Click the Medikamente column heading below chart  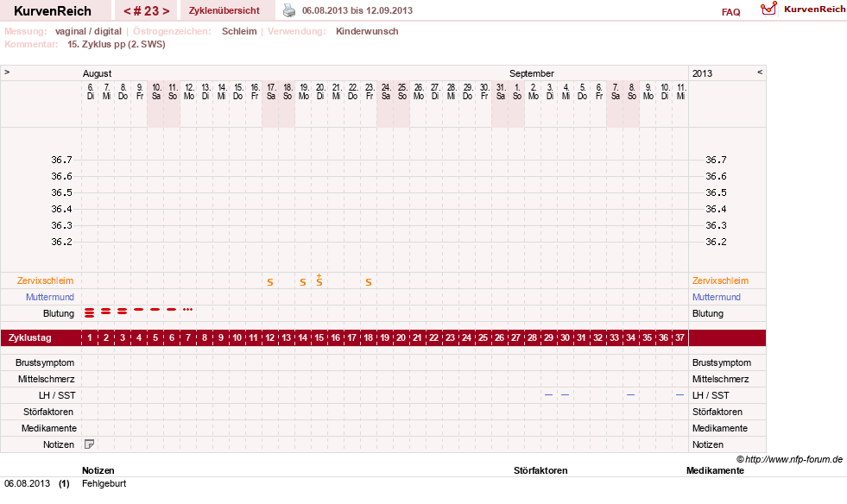click(x=715, y=470)
